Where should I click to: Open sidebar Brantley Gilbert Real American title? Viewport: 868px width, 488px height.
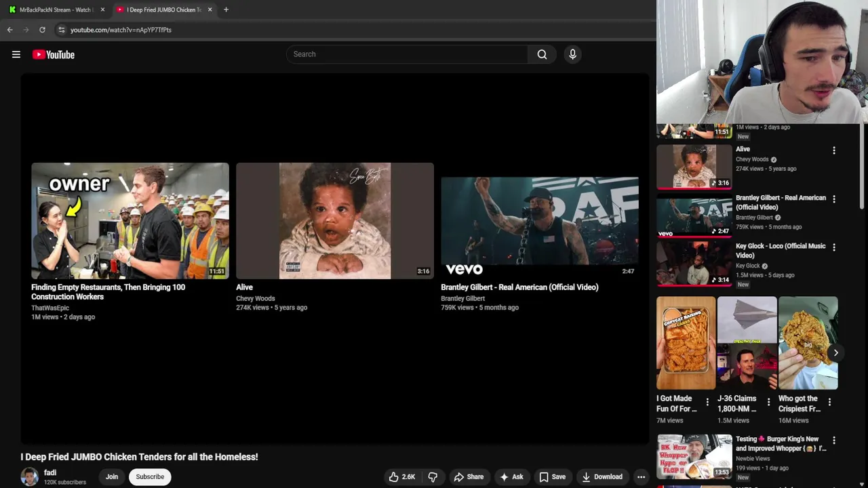point(781,203)
